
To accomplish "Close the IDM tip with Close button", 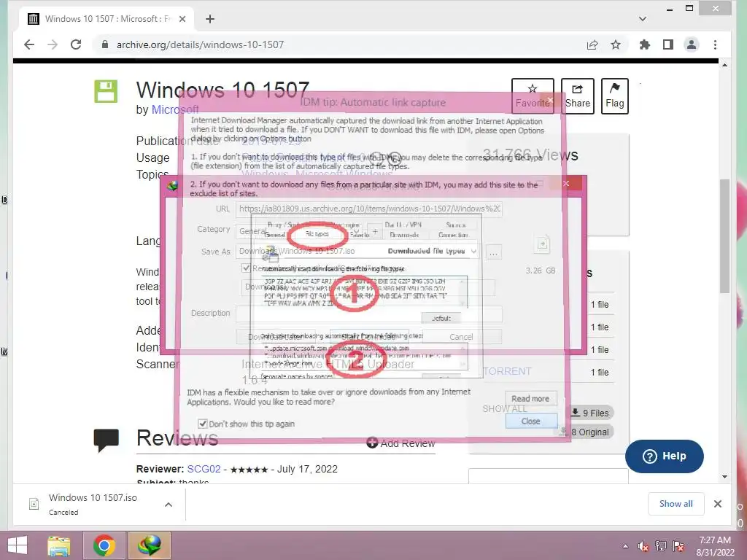I will tap(531, 421).
